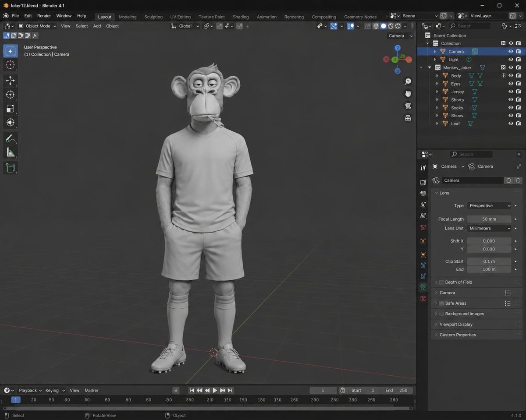Toggle camera view in the viewport
Viewport: 526px width, 420px height.
click(408, 106)
